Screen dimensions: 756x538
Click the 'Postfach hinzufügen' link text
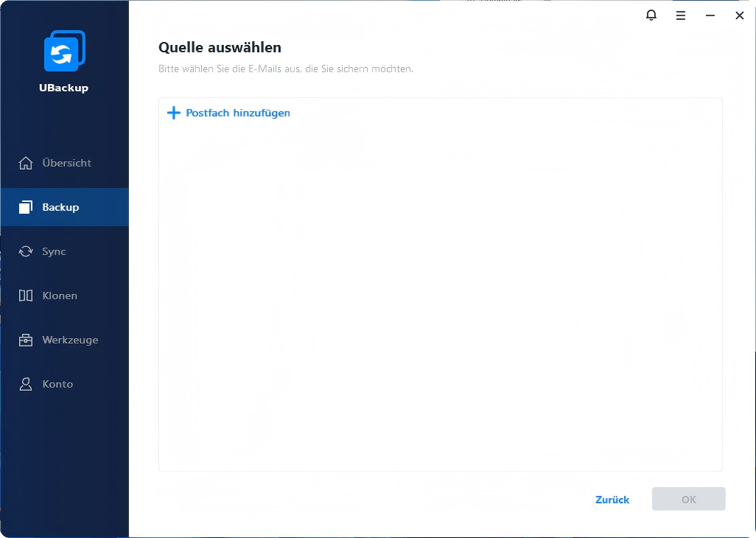(x=237, y=113)
